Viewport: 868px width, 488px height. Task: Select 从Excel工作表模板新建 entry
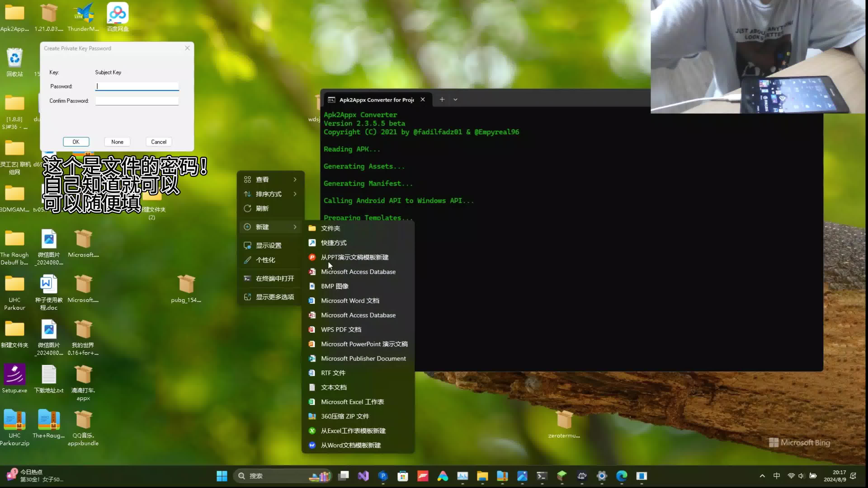(x=358, y=431)
